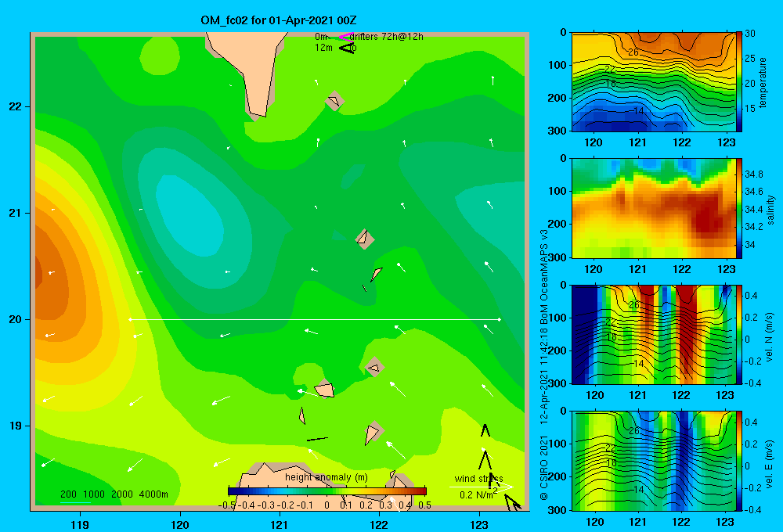Screen dimensions: 783x532
Task: Click the longitude label 123 on the map axis
Action: [x=479, y=524]
